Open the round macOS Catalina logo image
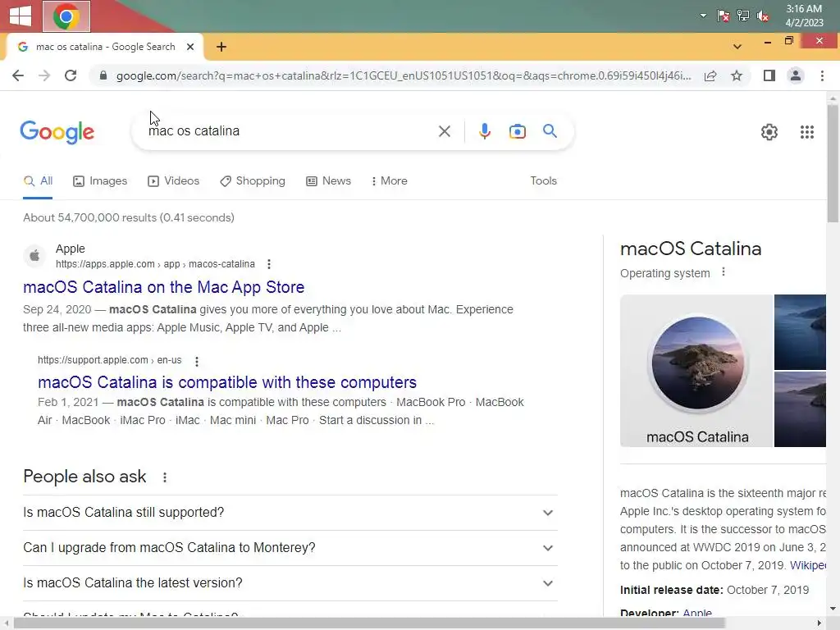 697,371
